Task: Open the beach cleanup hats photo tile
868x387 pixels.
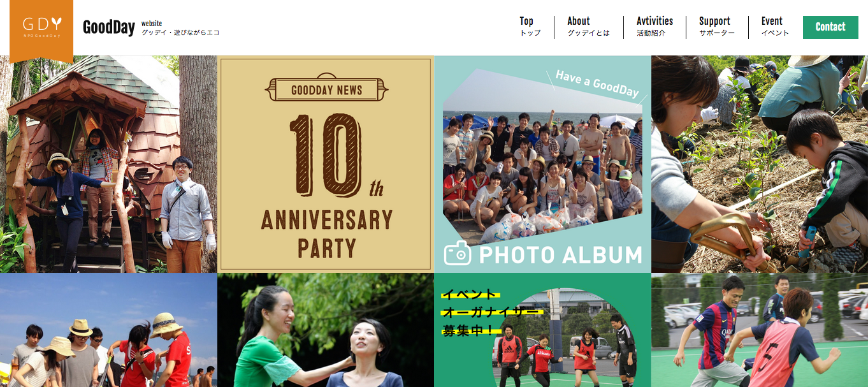Action: [x=108, y=330]
